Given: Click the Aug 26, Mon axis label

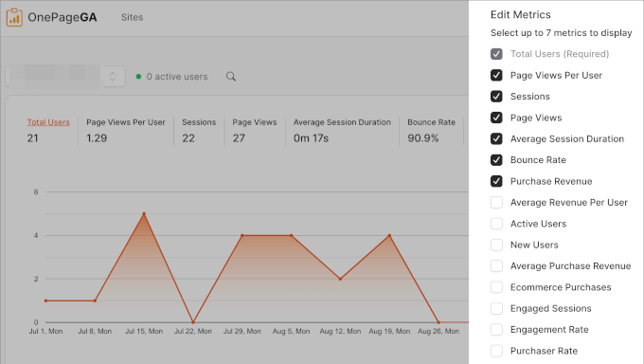Looking at the screenshot, I should click(438, 331).
